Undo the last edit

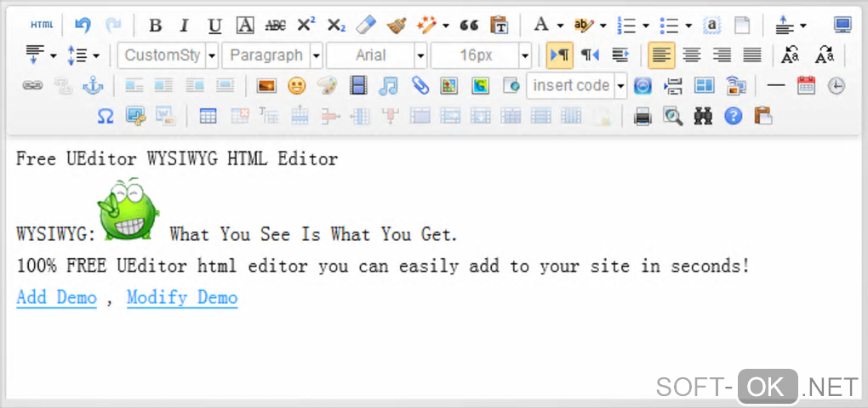83,25
